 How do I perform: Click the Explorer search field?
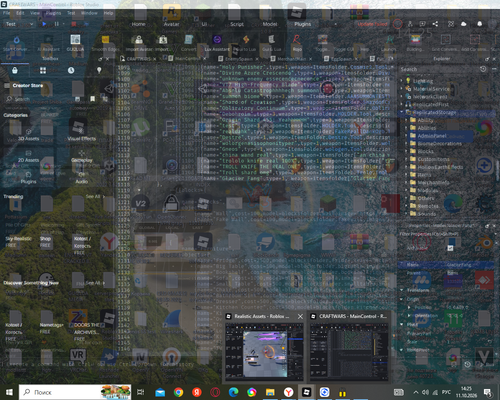(438, 69)
